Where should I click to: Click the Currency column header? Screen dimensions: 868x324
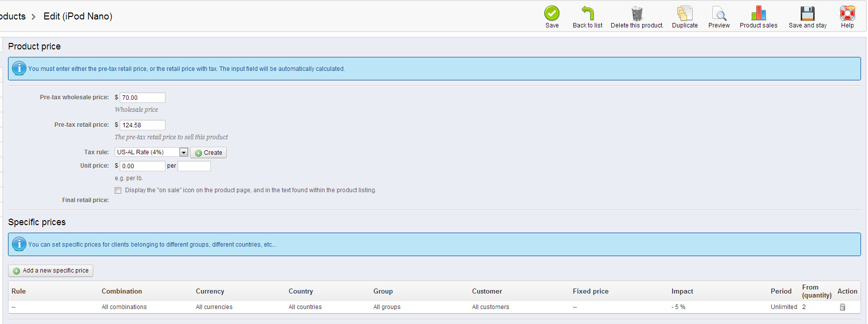coord(210,291)
